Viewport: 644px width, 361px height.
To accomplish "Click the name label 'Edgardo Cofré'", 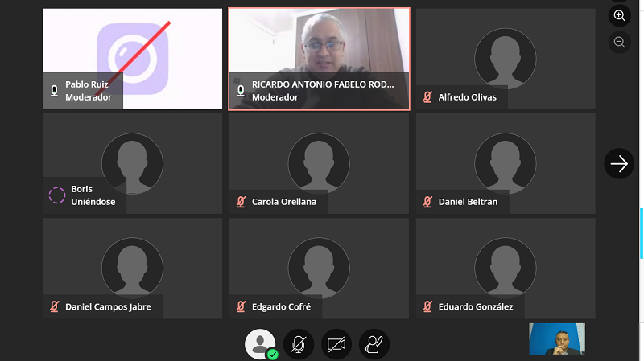I will [281, 306].
